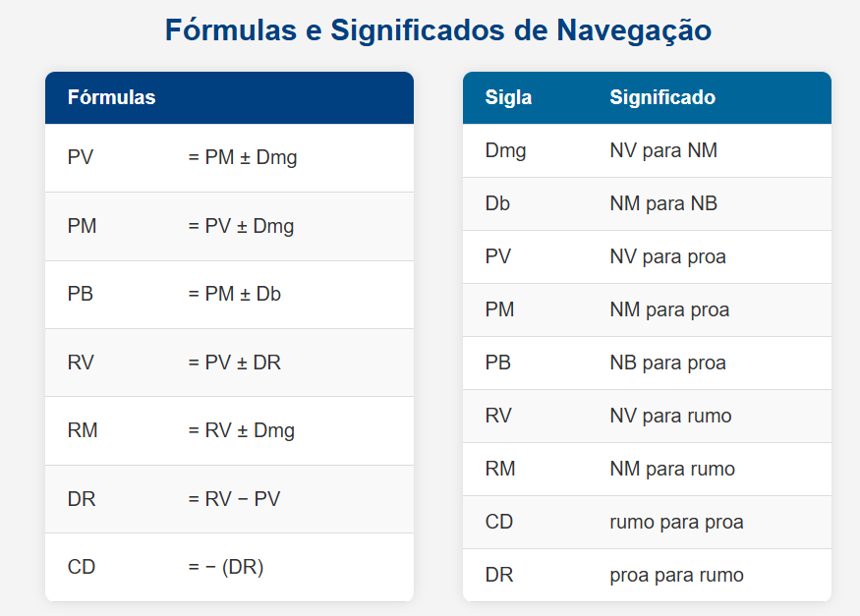
Task: Click the formula = PM ± Dmg
Action: click(242, 157)
